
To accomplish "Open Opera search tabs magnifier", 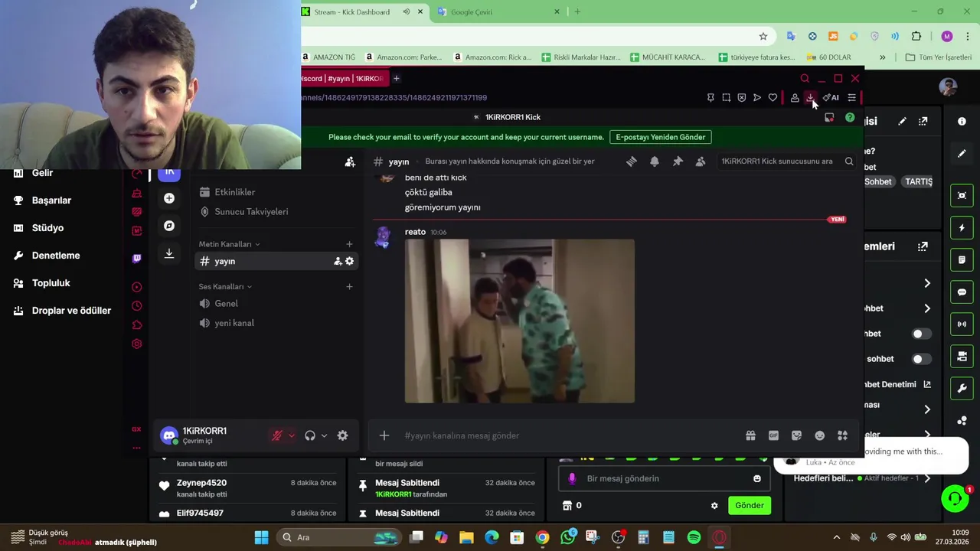I will click(x=805, y=79).
